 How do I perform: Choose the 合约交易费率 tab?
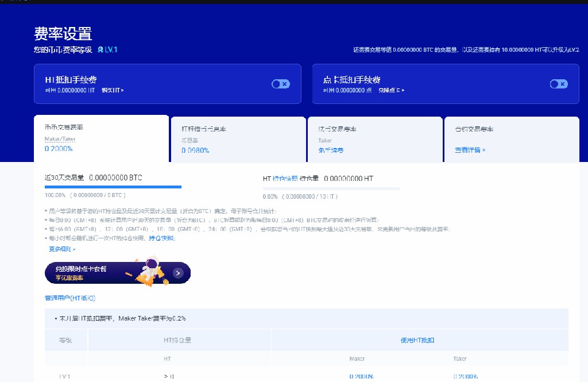(511, 138)
